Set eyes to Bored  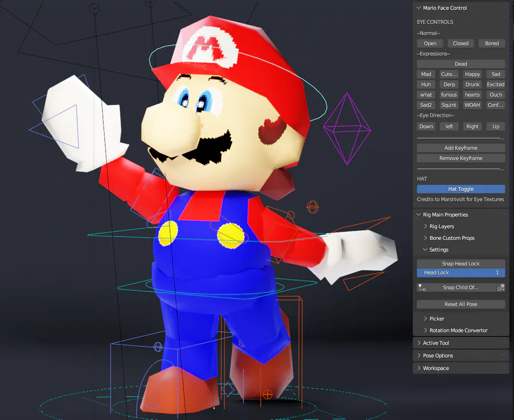pyautogui.click(x=492, y=43)
